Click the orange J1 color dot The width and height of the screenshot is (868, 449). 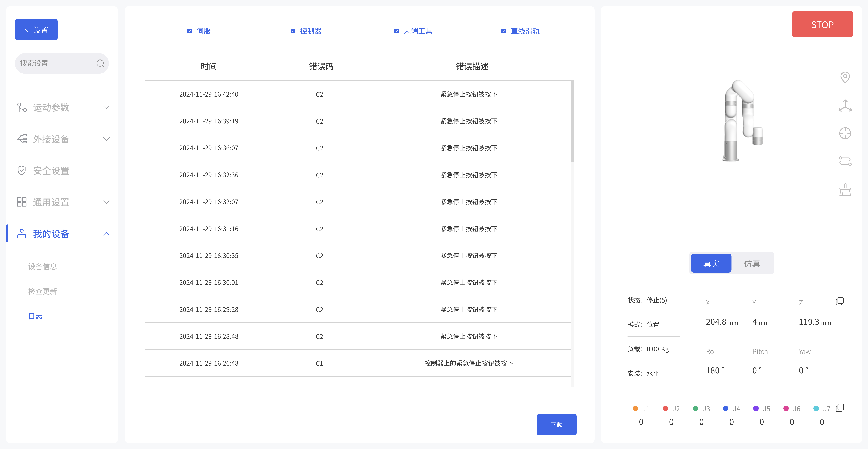click(635, 408)
